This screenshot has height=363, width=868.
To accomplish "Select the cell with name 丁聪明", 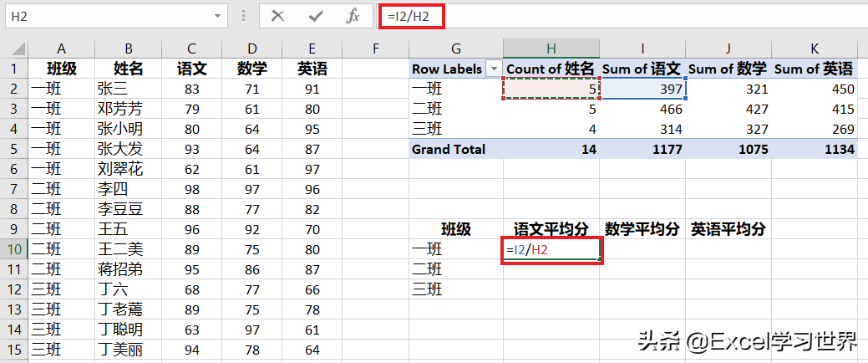I will pyautogui.click(x=129, y=330).
